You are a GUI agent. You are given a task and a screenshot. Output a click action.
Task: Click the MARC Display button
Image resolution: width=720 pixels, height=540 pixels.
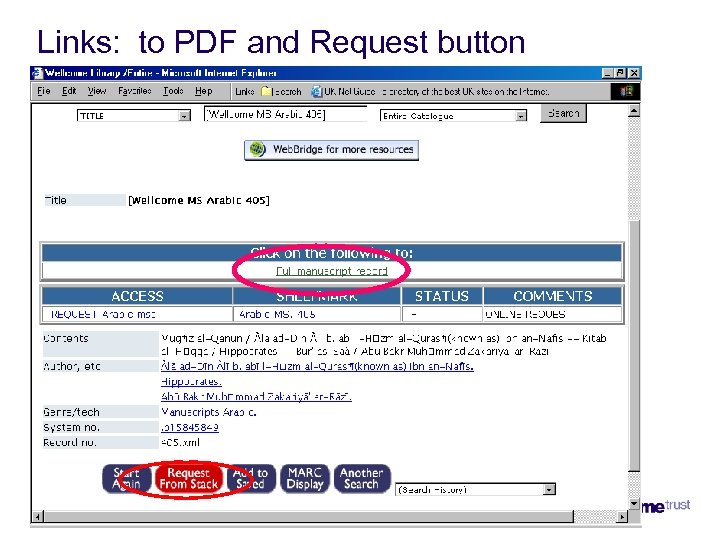[x=305, y=478]
